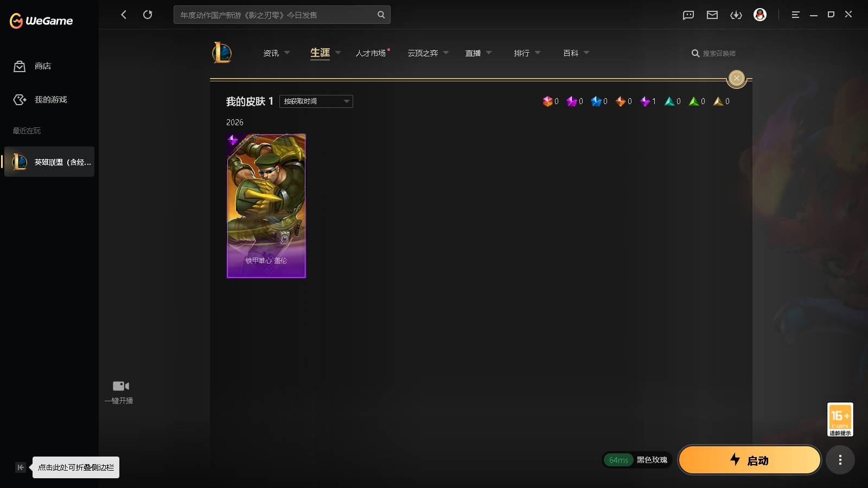This screenshot has height=488, width=868.
Task: Close the skins panel with round X
Action: [736, 78]
